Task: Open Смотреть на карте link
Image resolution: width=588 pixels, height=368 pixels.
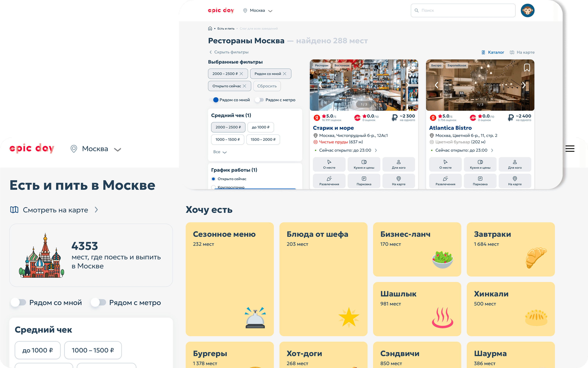Action: coord(54,210)
